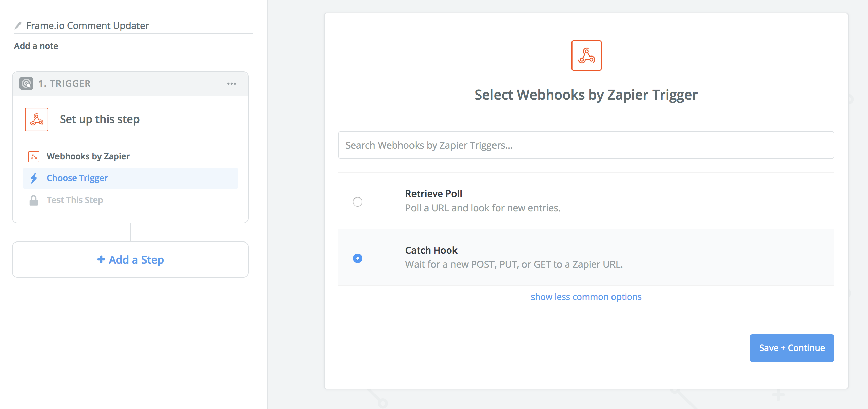Click the lightning bolt icon next to Choose Trigger

pyautogui.click(x=33, y=178)
